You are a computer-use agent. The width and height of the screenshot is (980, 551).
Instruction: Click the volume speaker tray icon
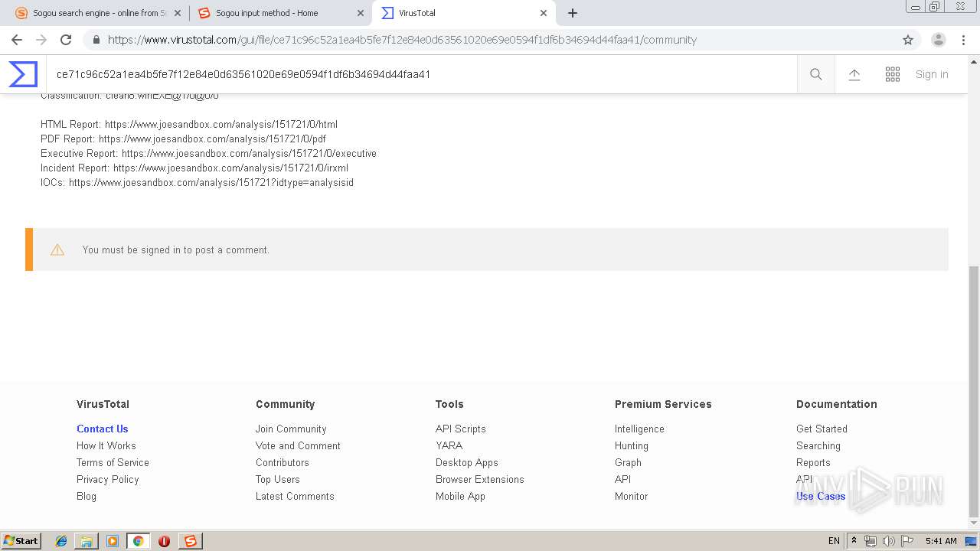point(888,541)
